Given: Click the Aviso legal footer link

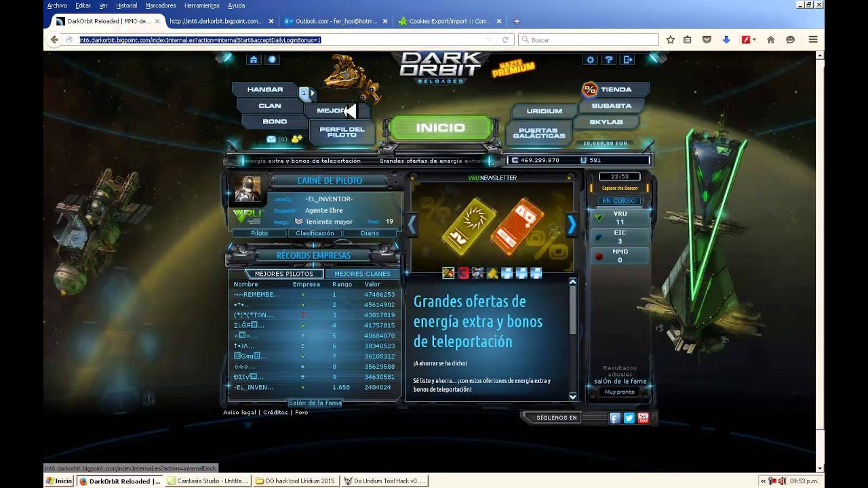Looking at the screenshot, I should (x=239, y=412).
